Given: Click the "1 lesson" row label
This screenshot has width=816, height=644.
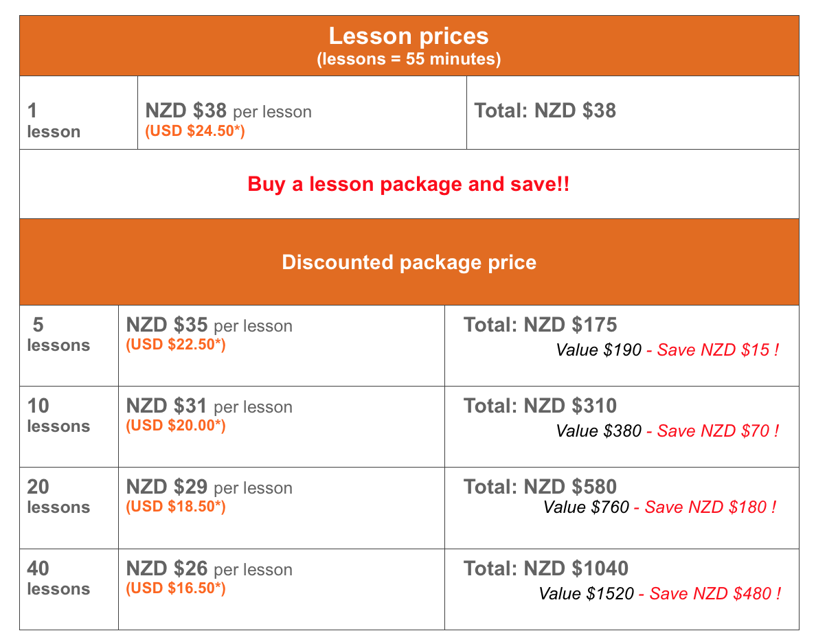Looking at the screenshot, I should click(x=54, y=121).
